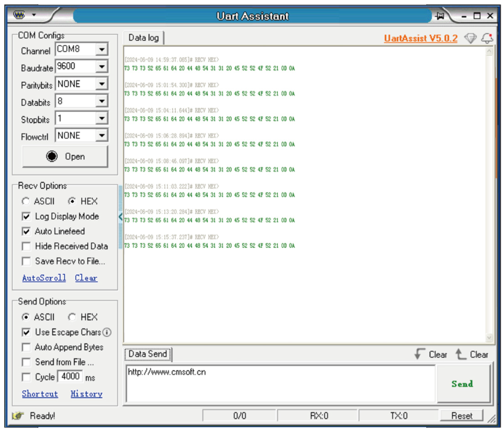Screen dimensions: 504x432
Task: Uncheck Auto Linefeed
Action: pyautogui.click(x=26, y=231)
